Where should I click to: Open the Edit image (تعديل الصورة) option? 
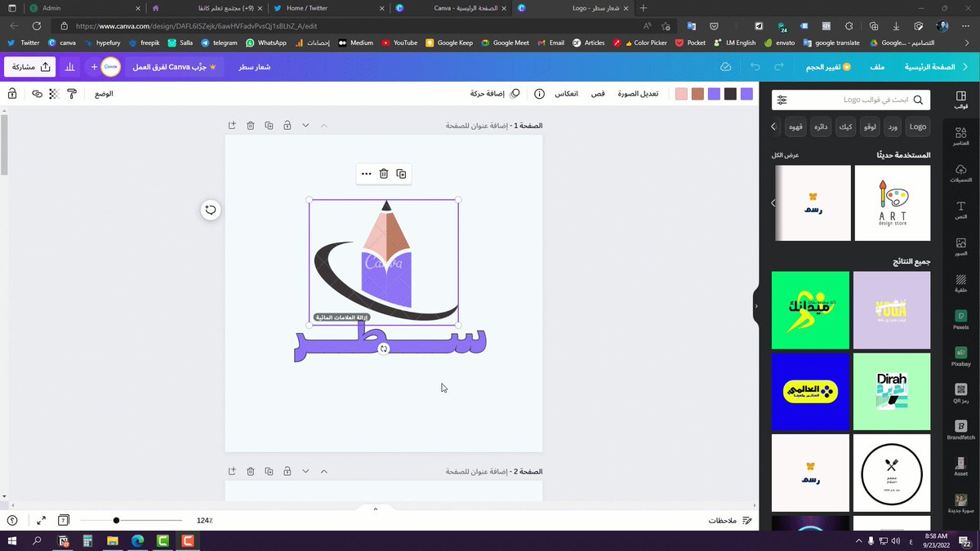click(x=638, y=94)
